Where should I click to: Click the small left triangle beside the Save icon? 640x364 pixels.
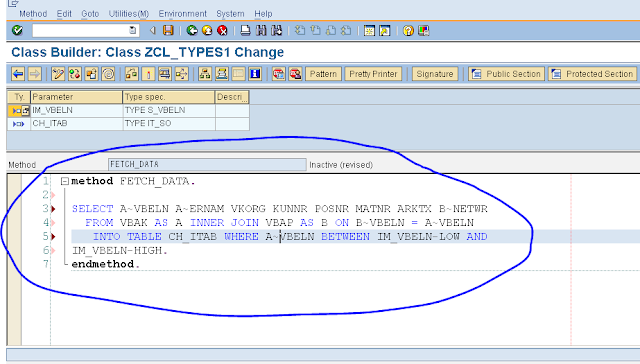coord(153,30)
